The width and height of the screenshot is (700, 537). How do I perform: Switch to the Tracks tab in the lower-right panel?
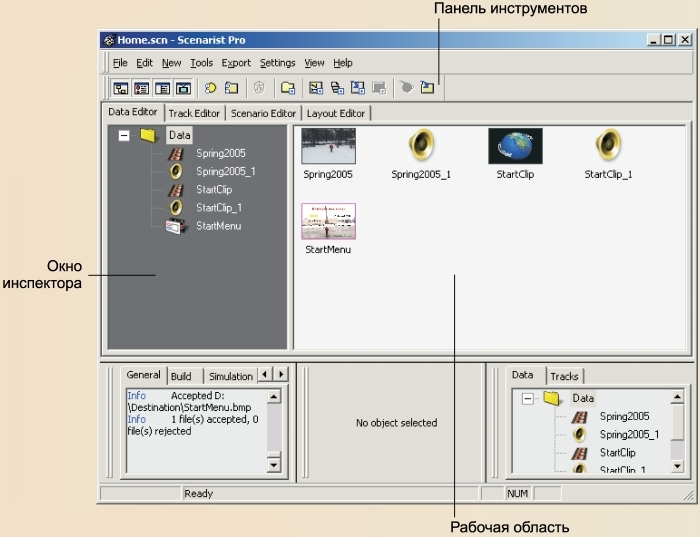(564, 376)
